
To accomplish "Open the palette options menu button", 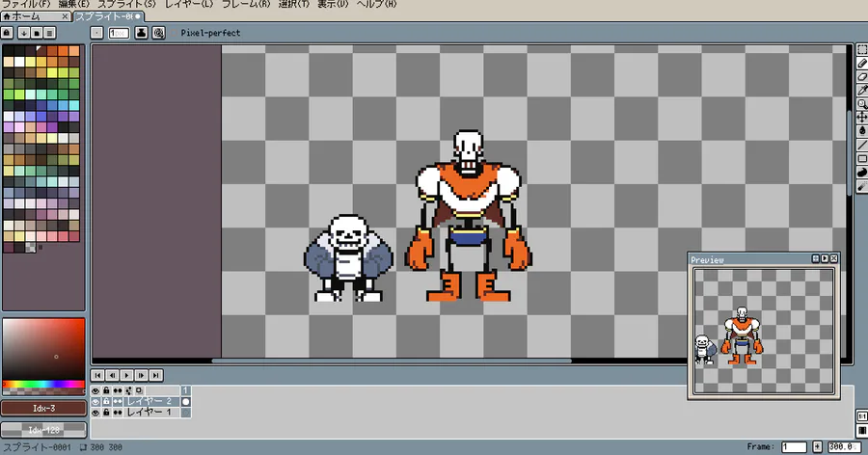I will 49,33.
